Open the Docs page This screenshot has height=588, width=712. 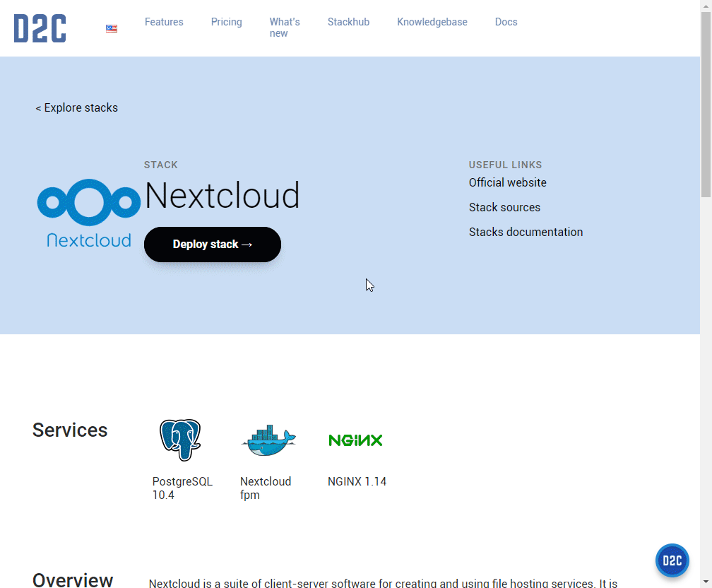pos(506,22)
